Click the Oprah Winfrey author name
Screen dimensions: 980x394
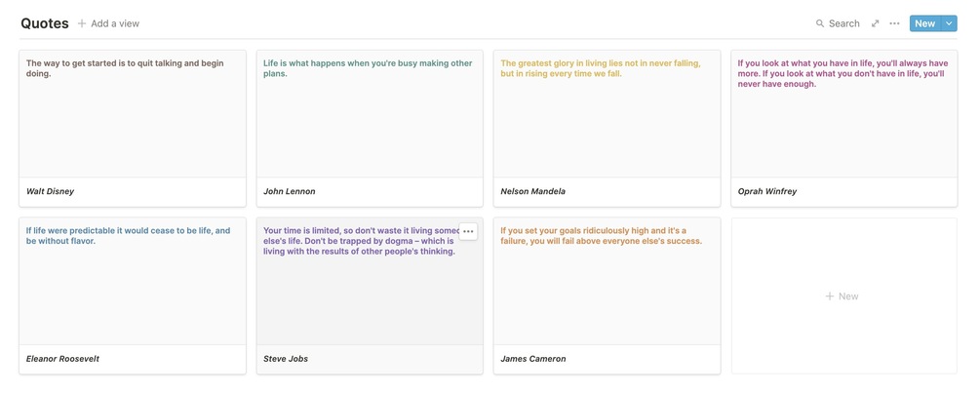[x=767, y=192]
